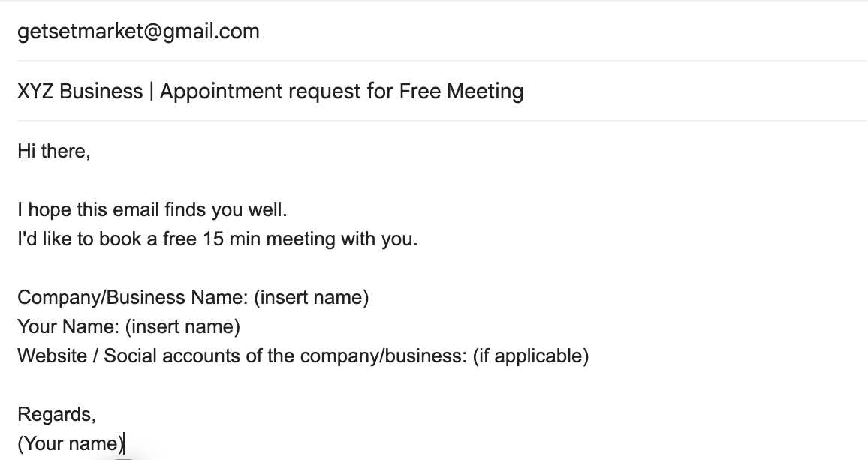Viewport: 868px width, 460px height.
Task: Click "(insert name)" after Company/Business Name
Action: [x=311, y=297]
